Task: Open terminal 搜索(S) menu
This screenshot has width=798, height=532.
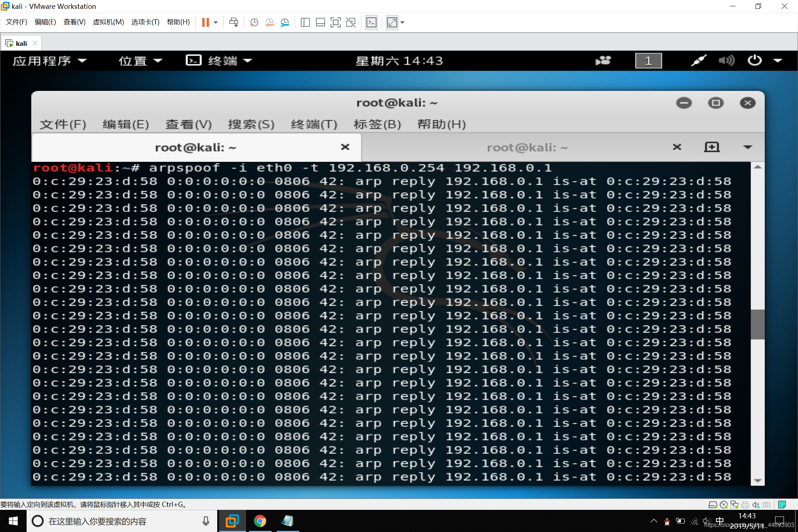Action: pos(252,125)
